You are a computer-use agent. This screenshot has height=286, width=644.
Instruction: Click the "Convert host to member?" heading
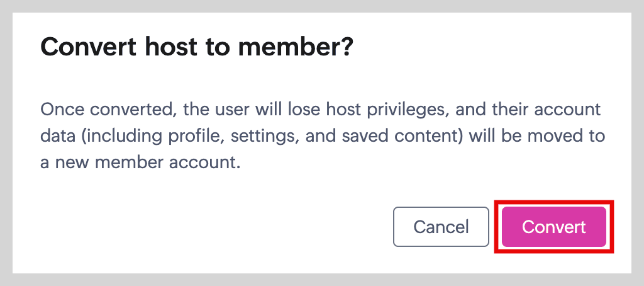tap(196, 47)
